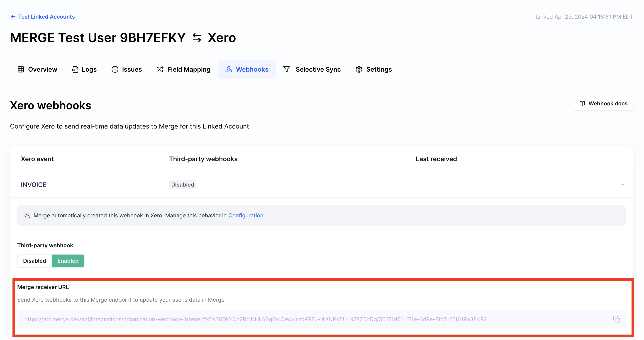Open the Field Mapping tab

pos(188,69)
